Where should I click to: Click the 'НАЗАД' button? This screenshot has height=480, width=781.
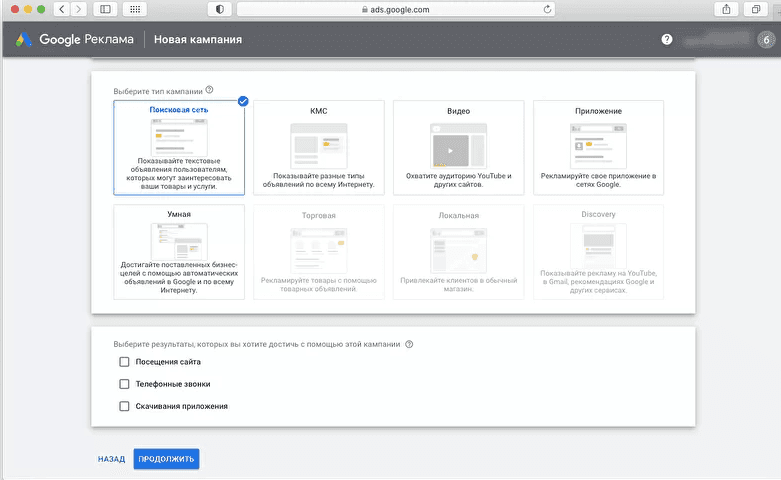(x=111, y=459)
